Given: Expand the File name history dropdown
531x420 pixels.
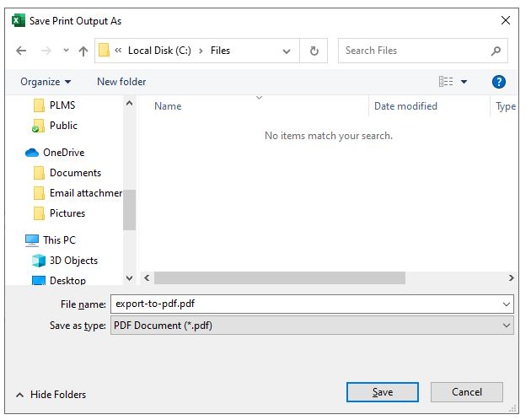Looking at the screenshot, I should (x=506, y=304).
